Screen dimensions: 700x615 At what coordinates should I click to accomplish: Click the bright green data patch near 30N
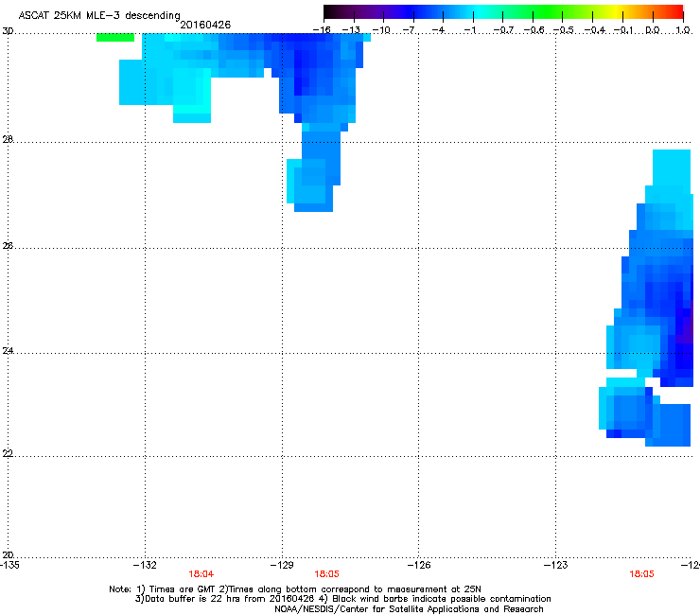pyautogui.click(x=115, y=38)
